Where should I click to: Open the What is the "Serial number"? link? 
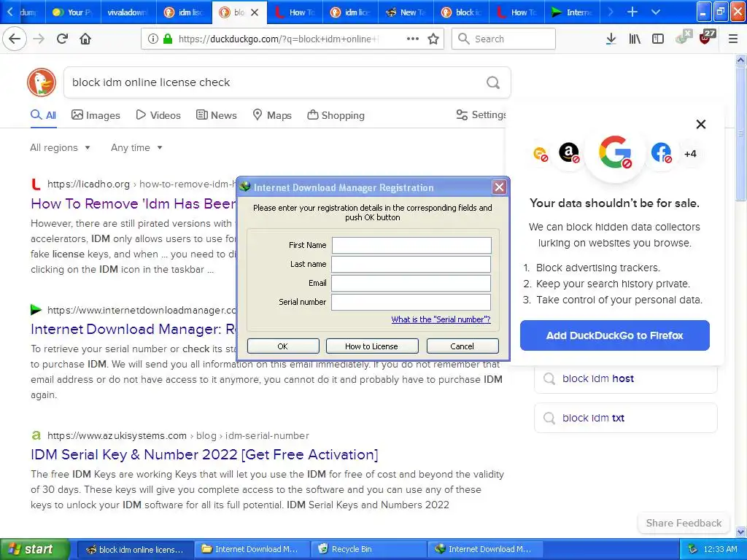point(441,319)
